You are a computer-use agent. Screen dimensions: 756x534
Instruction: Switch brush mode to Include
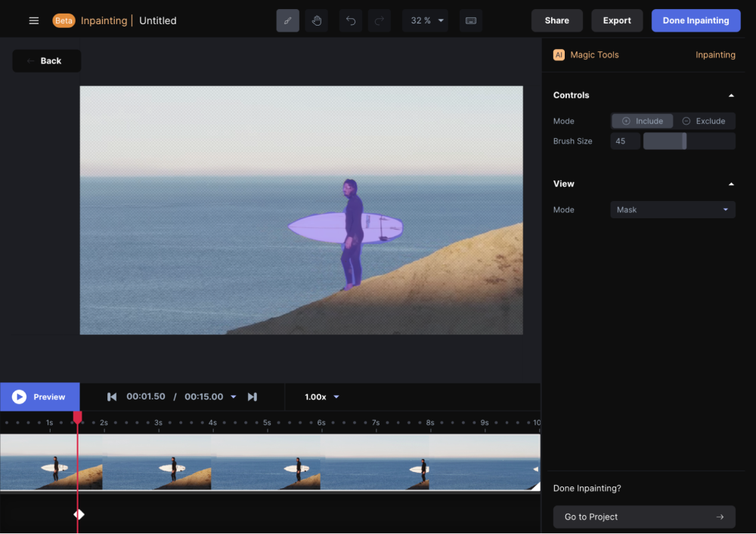click(642, 121)
